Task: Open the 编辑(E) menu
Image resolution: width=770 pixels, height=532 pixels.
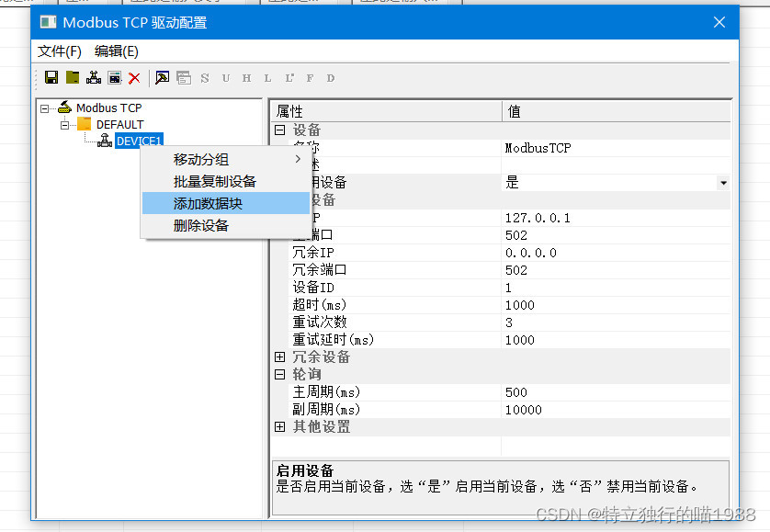Action: 116,51
